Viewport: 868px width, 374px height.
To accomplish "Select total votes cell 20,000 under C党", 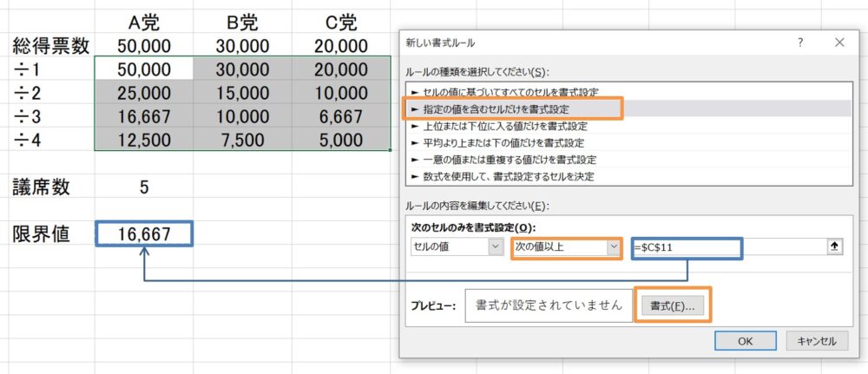I will tap(341, 46).
